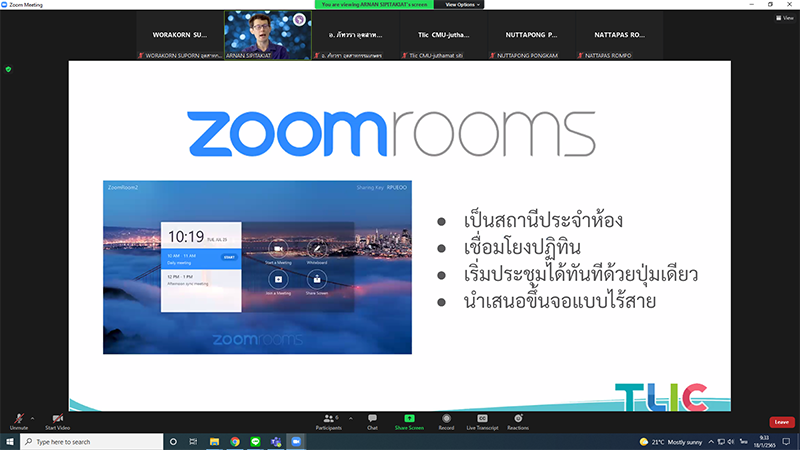Open LINE app from the taskbar
This screenshot has width=800, height=450.
click(255, 441)
